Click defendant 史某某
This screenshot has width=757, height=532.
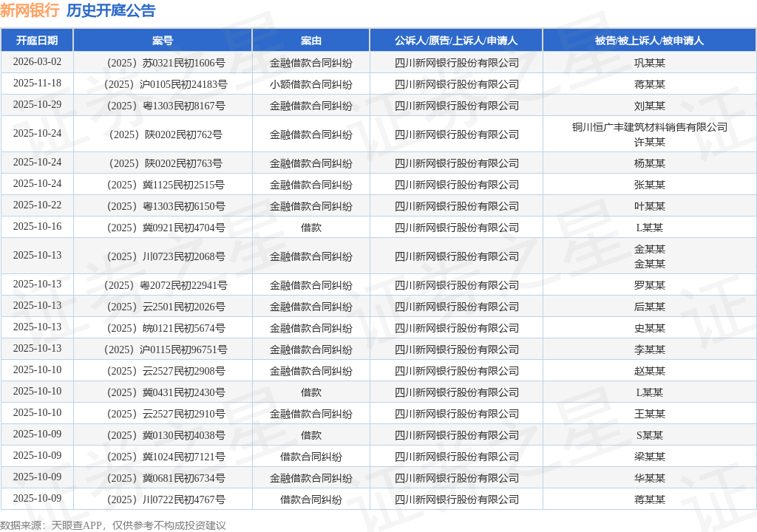[649, 328]
